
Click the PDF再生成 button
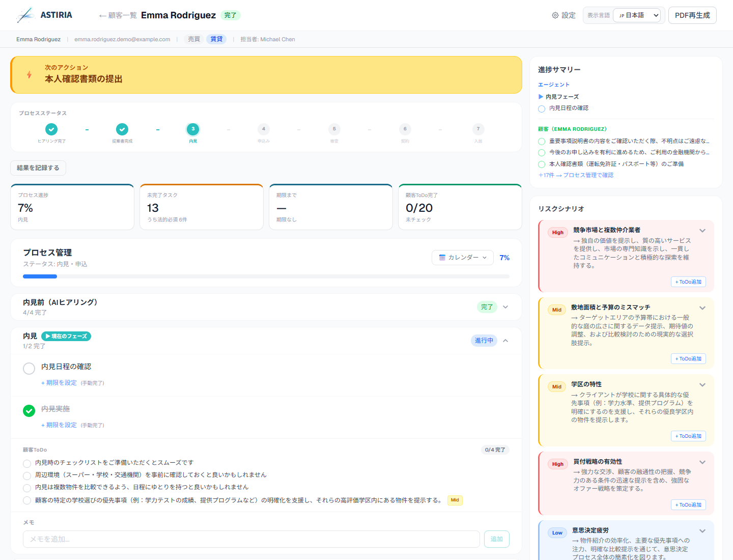(x=692, y=15)
